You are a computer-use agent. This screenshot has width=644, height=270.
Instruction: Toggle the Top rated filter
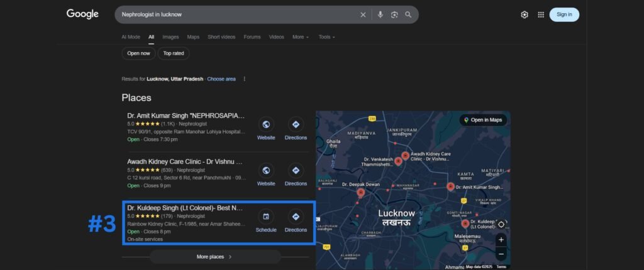pos(174,53)
